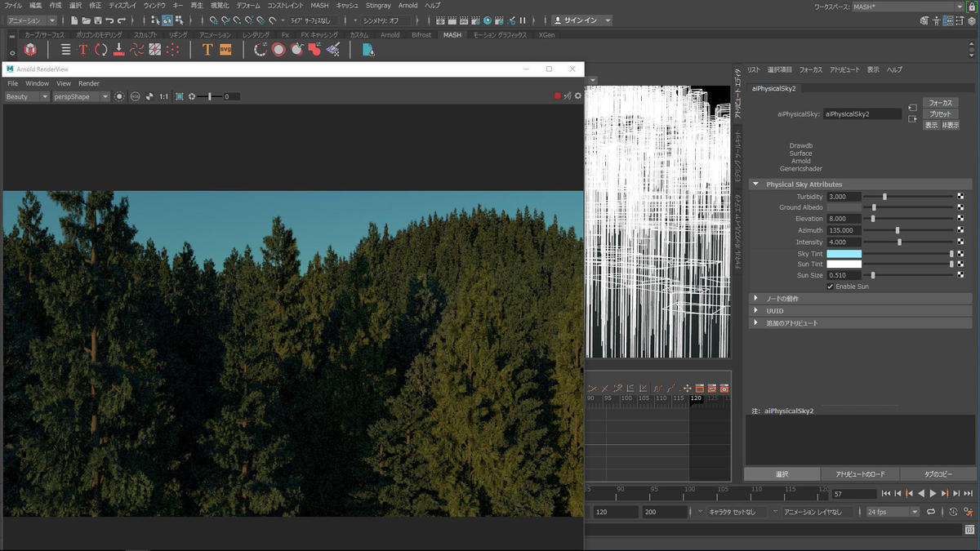Open the Arnold menu in the main menu bar
The height and width of the screenshot is (551, 980).
coord(408,6)
